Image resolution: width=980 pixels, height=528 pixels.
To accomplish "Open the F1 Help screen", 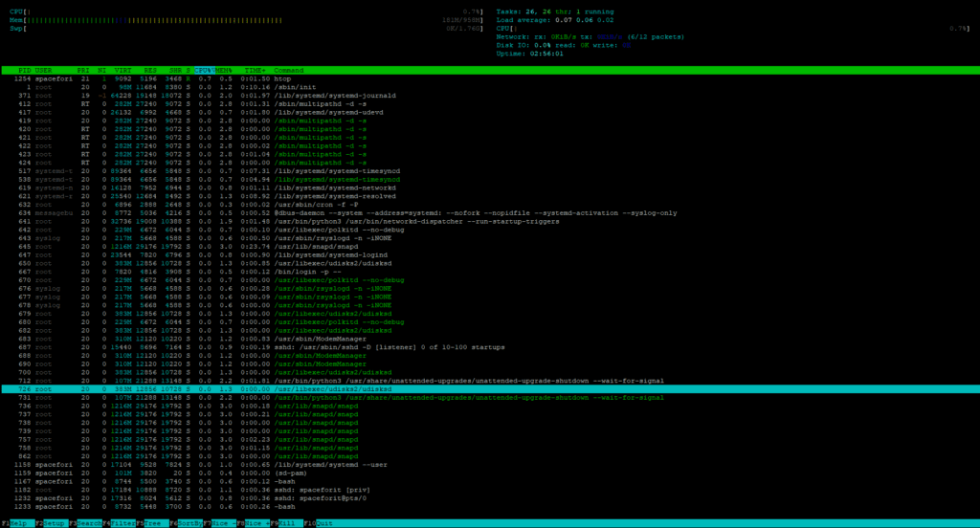I will click(17, 523).
